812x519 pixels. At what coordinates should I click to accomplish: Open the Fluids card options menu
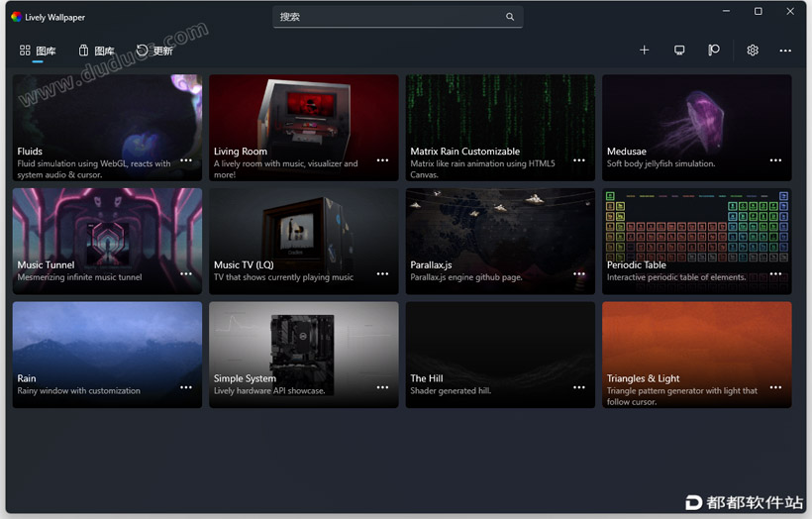(x=186, y=160)
